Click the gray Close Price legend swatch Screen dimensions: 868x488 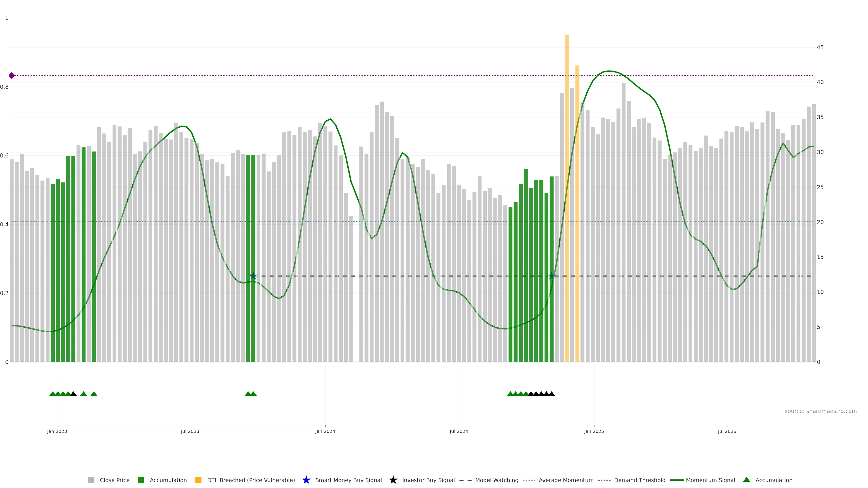(91, 480)
